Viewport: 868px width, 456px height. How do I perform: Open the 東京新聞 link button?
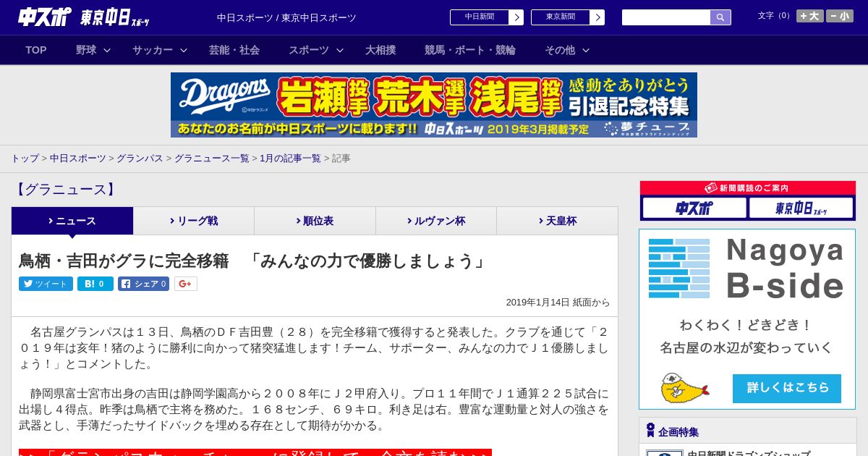click(x=567, y=17)
